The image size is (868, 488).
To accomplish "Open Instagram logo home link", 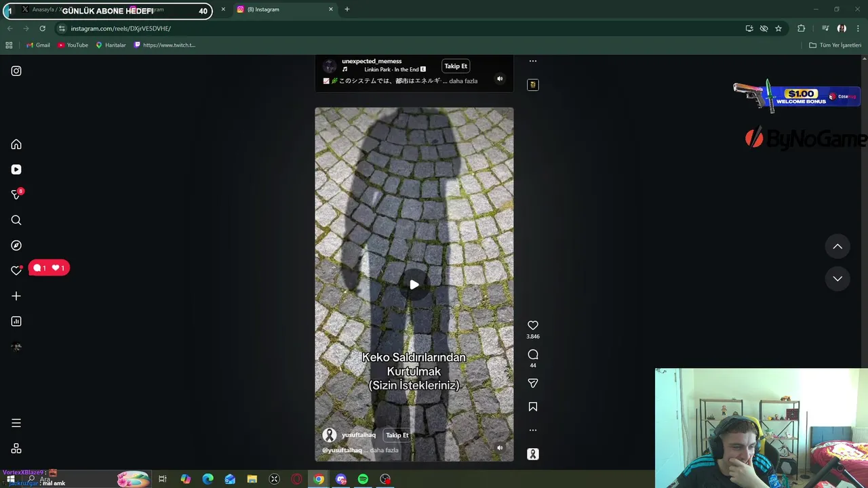I will (x=16, y=70).
